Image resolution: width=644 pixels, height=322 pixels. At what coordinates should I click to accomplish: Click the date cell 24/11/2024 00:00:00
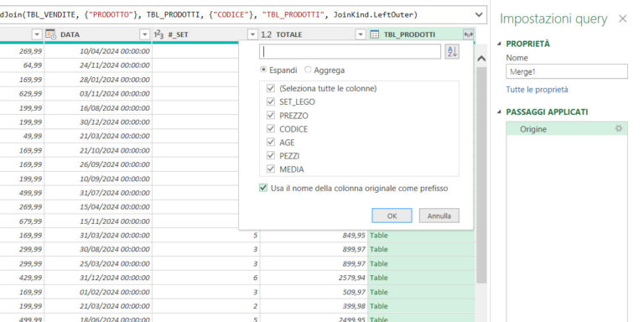tap(98, 65)
